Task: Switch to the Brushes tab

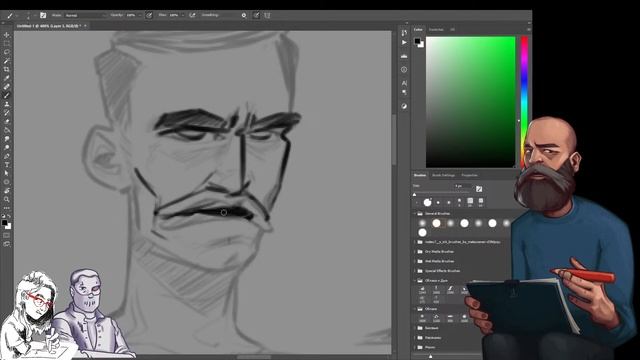Action: [420, 175]
